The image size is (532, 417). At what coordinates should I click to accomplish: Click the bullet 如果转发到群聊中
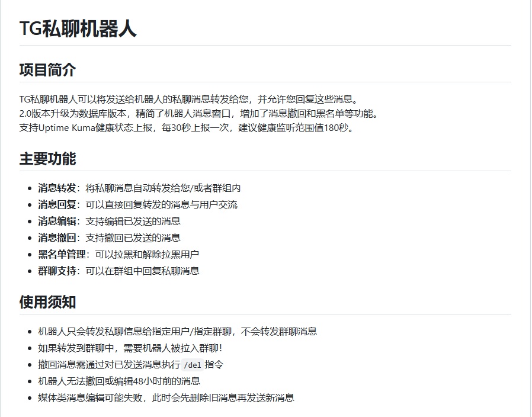pos(130,348)
